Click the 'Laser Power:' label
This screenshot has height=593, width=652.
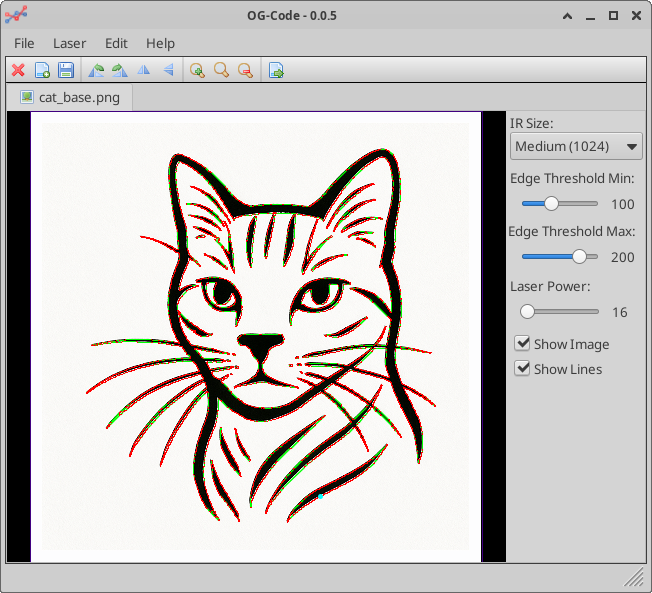tap(550, 287)
